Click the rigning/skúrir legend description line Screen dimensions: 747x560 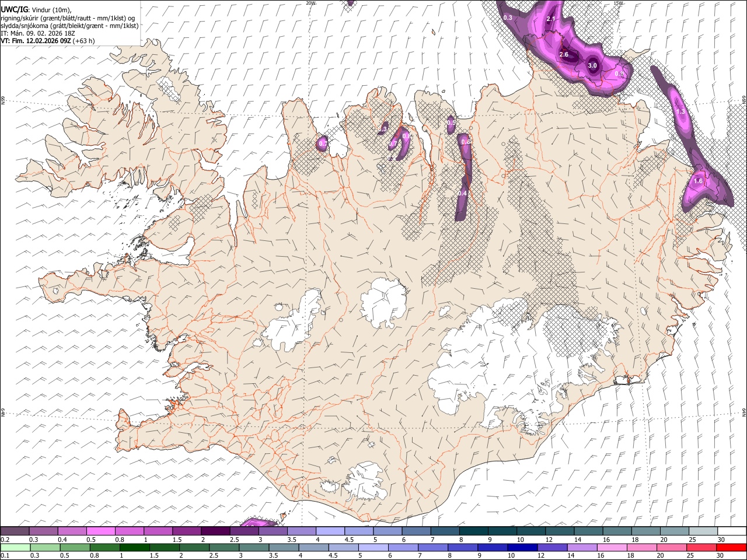[x=68, y=18]
